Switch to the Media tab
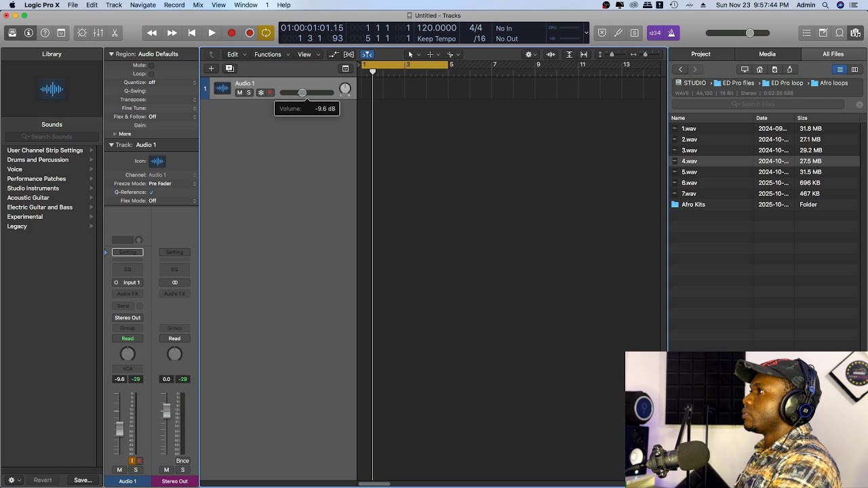The image size is (868, 488). click(767, 54)
